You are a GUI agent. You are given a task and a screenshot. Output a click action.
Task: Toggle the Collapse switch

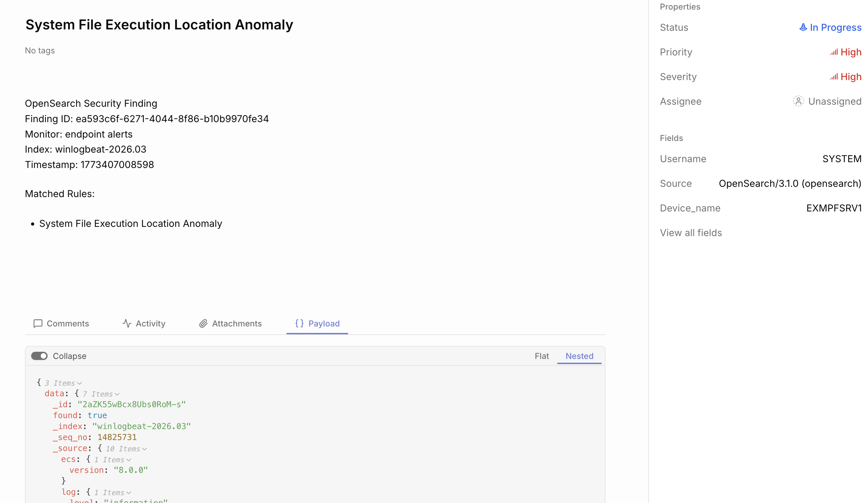point(39,356)
